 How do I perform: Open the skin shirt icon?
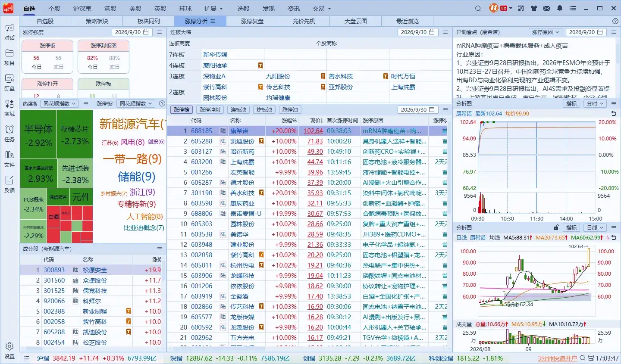pyautogui.click(x=534, y=8)
